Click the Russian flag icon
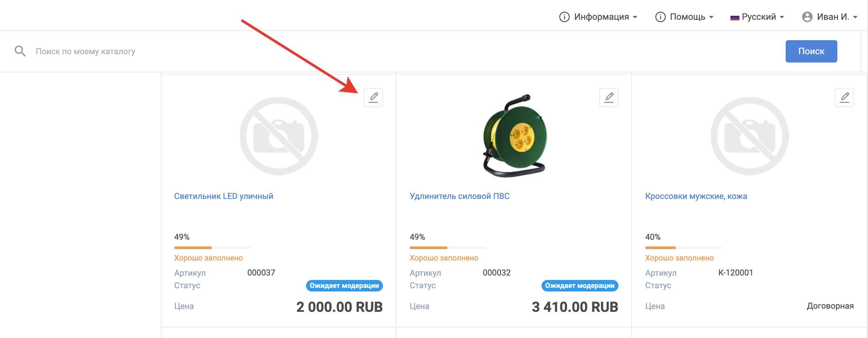Image resolution: width=868 pixels, height=338 pixels. (735, 18)
